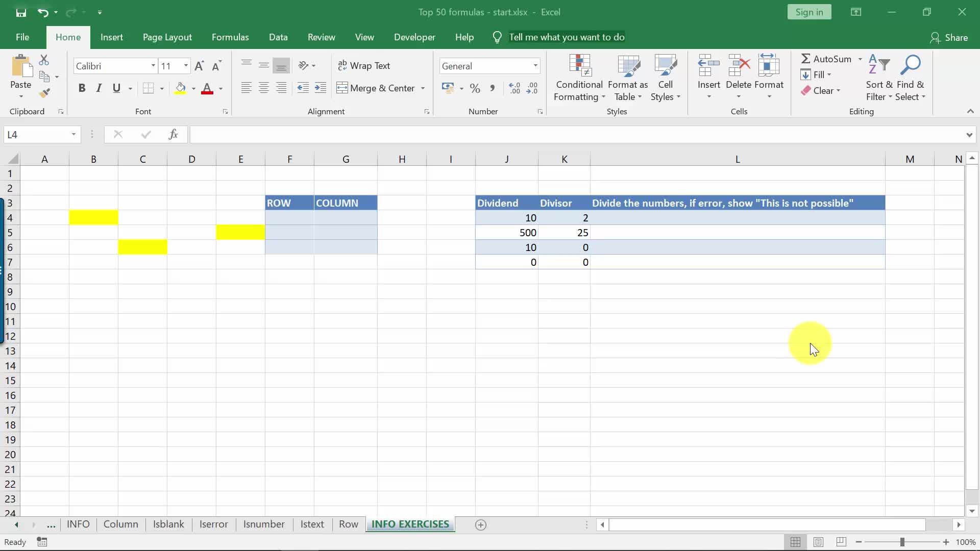Viewport: 980px width, 551px height.
Task: Click the Cut scissors icon
Action: [x=44, y=60]
